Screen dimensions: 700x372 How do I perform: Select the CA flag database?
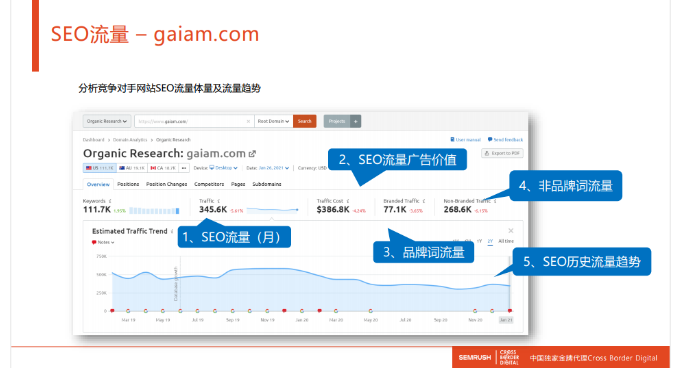pyautogui.click(x=163, y=168)
